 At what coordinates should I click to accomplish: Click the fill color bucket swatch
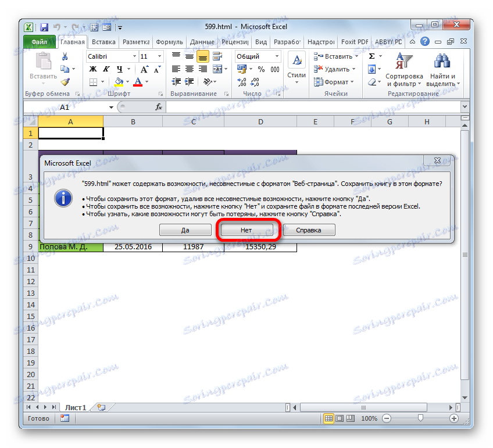tap(119, 82)
